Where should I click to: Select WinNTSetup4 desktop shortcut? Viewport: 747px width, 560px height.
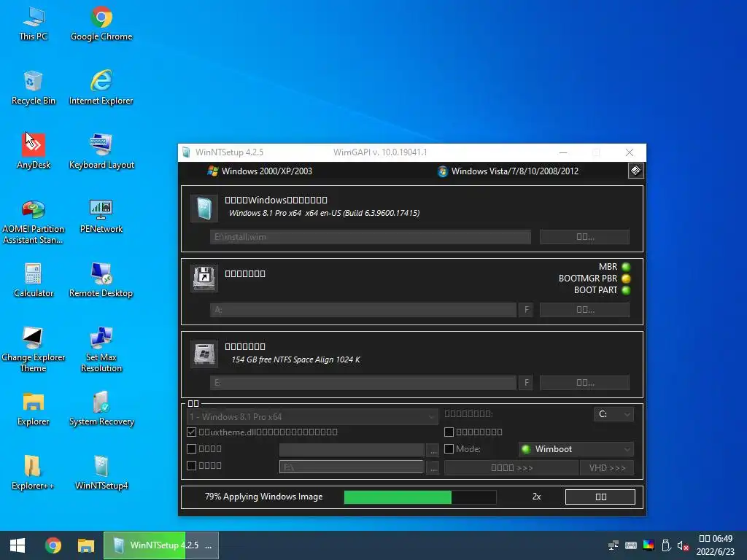pyautogui.click(x=101, y=474)
